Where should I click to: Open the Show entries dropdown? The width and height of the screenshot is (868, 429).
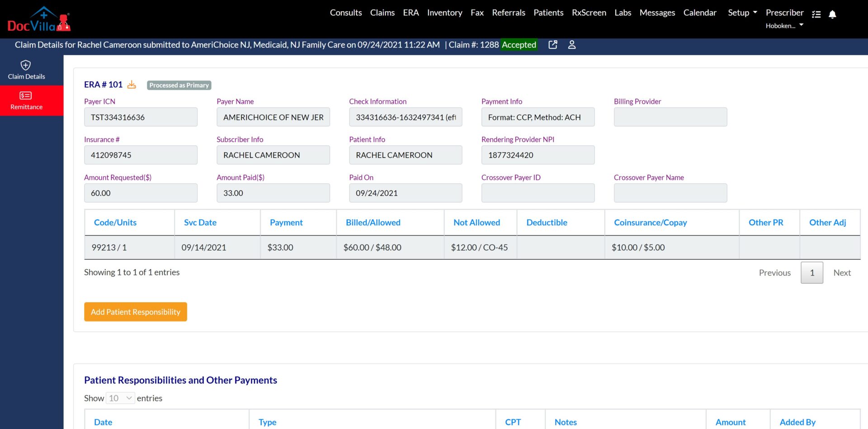[x=119, y=398]
